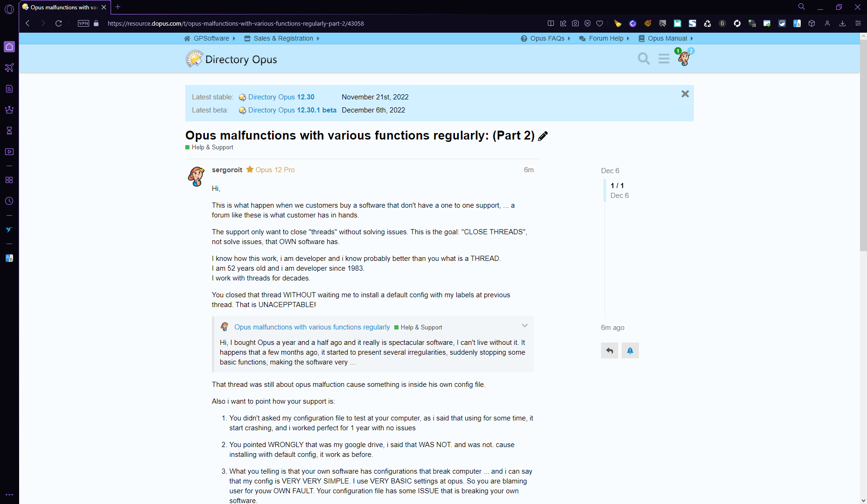The width and height of the screenshot is (867, 504).
Task: Reply to the topic with arrow button
Action: pos(609,350)
